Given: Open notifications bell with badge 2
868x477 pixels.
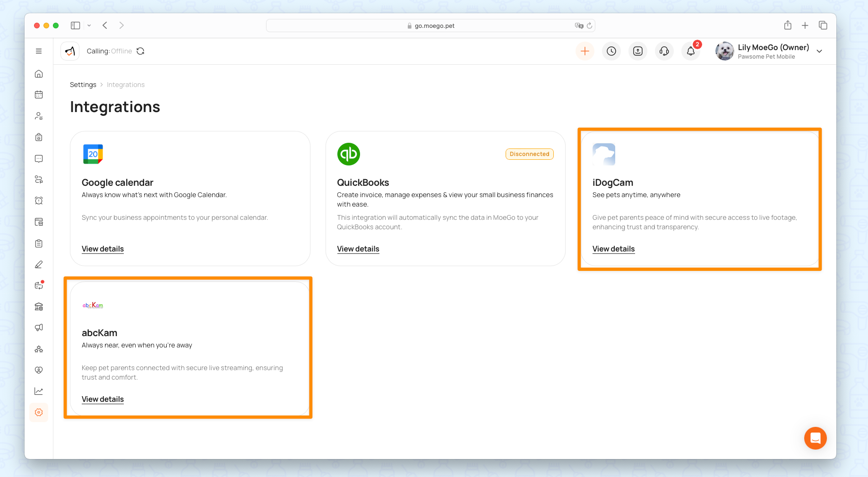Looking at the screenshot, I should pyautogui.click(x=691, y=51).
